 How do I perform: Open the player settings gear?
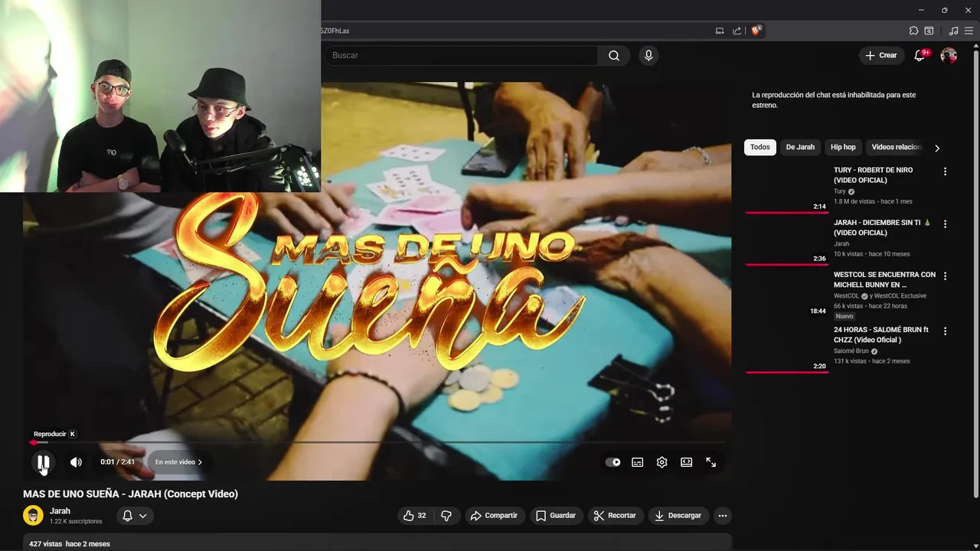pos(661,462)
